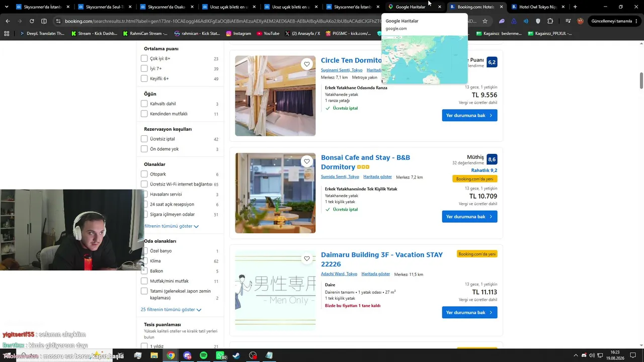Screen dimensions: 644x362
Task: Switch to the Skyscanner'da Osaka tab
Action: 166,7
